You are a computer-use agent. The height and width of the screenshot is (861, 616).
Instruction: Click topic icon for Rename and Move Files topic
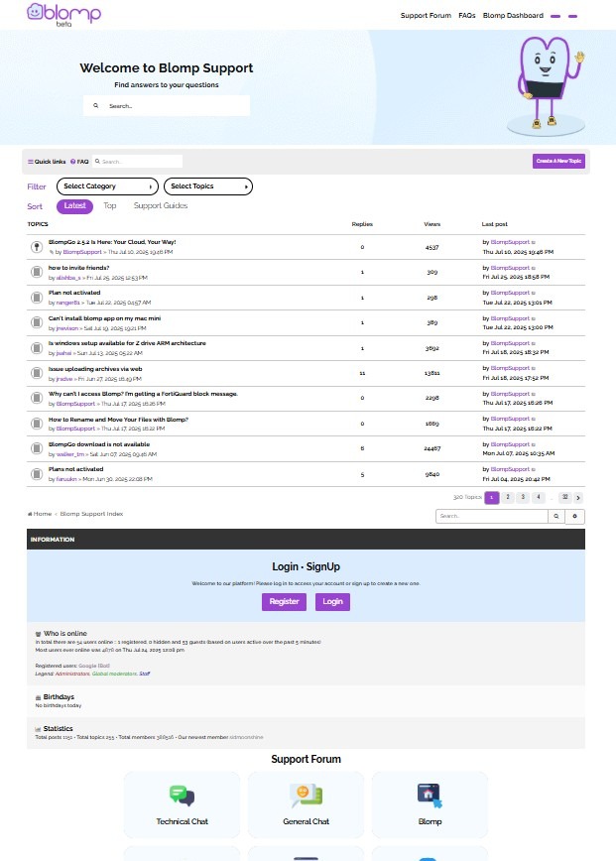pos(37,424)
